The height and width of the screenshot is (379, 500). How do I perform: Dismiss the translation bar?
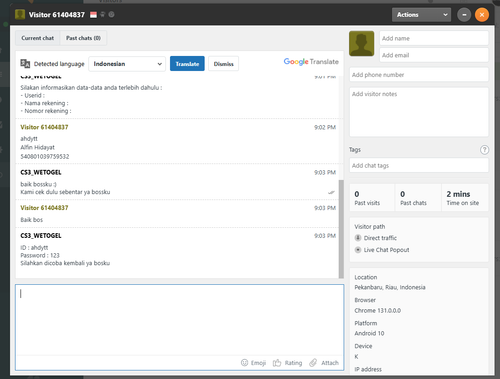224,64
